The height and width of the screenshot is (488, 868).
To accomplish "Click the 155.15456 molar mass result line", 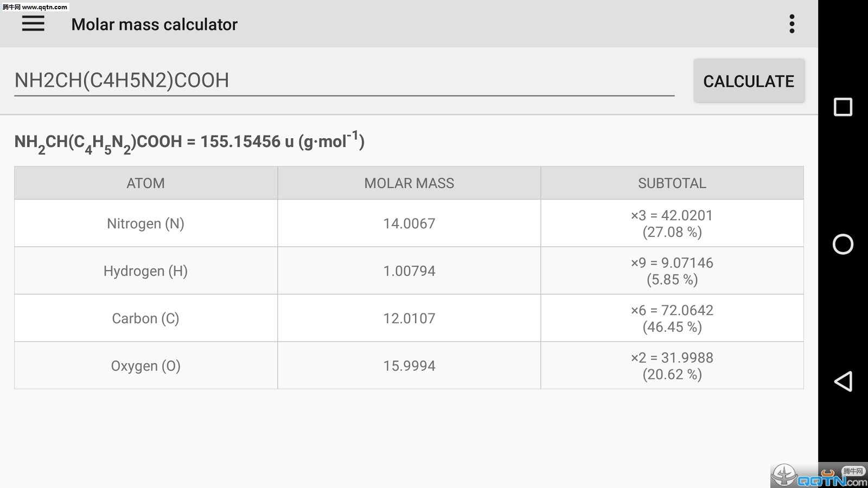I will coord(189,142).
